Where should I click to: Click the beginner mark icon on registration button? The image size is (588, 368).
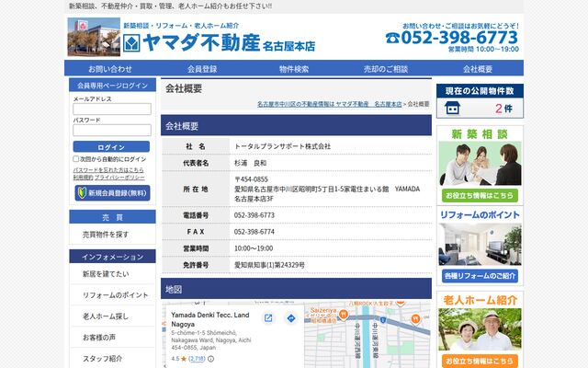pos(82,192)
